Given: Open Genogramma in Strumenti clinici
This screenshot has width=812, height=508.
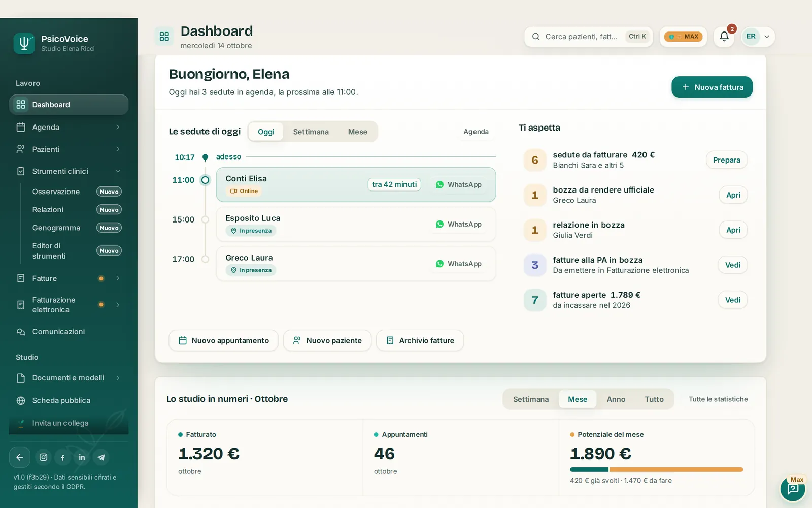Looking at the screenshot, I should [76, 228].
